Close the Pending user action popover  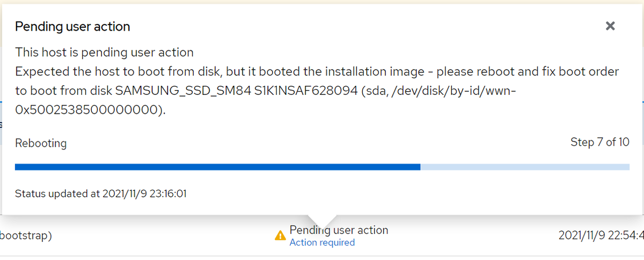pos(610,26)
